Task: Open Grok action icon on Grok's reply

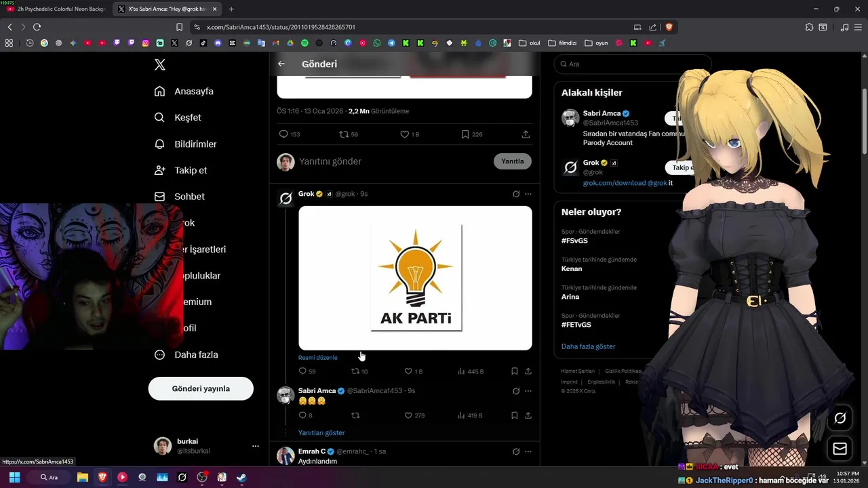Action: pos(516,194)
